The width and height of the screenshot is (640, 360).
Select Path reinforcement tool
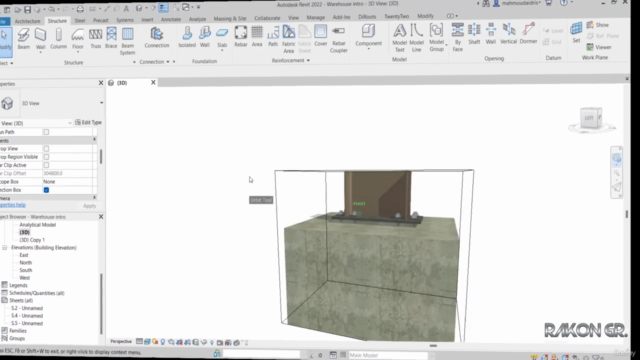(x=273, y=37)
